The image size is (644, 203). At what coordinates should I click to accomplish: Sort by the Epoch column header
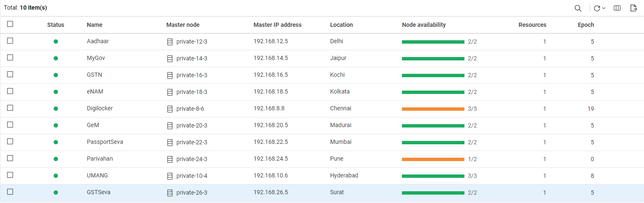click(586, 25)
